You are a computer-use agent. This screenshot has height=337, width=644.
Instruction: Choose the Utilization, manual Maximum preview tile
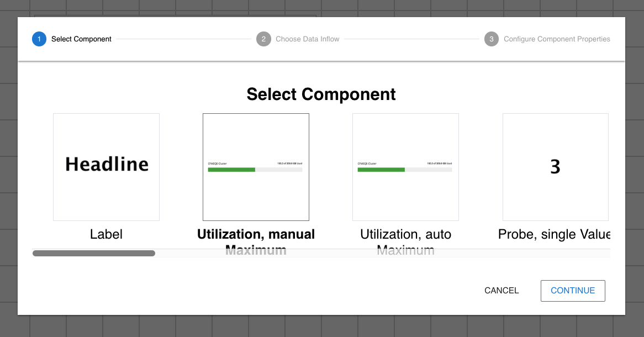(x=256, y=138)
